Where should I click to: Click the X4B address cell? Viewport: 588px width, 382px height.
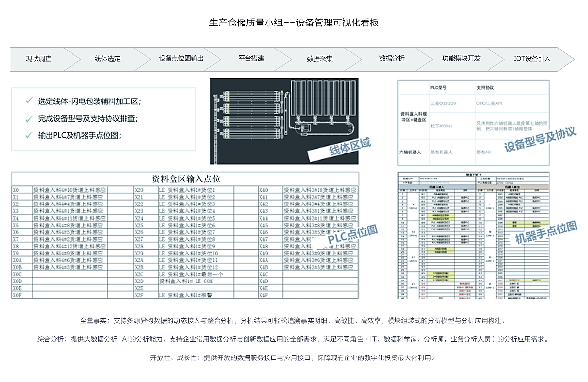coord(270,267)
